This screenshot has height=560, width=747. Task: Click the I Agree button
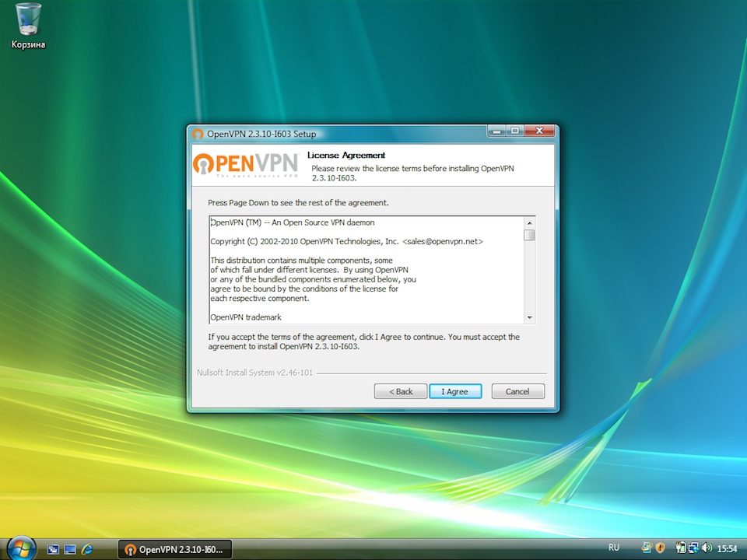click(455, 391)
